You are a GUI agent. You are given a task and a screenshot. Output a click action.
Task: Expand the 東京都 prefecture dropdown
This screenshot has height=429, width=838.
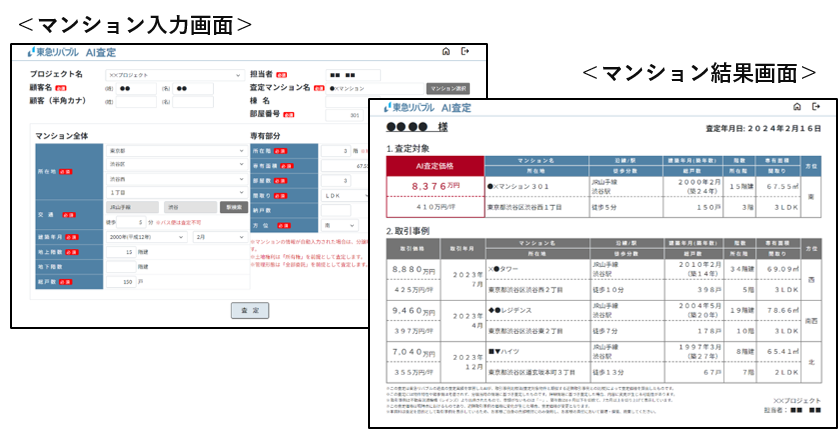[x=174, y=151]
